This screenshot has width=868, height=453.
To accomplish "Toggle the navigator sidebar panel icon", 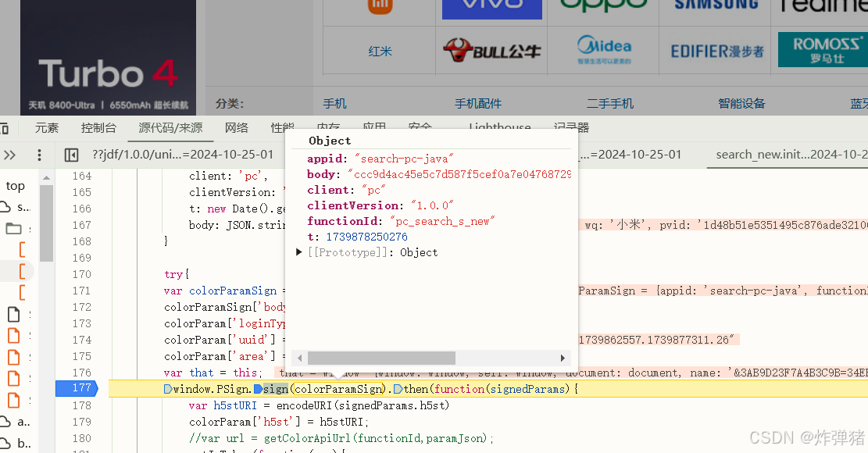I will click(71, 155).
